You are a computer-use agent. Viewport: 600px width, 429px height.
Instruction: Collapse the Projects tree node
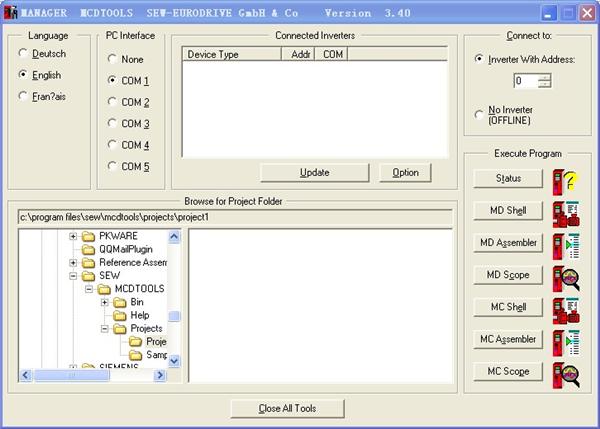[x=104, y=329]
